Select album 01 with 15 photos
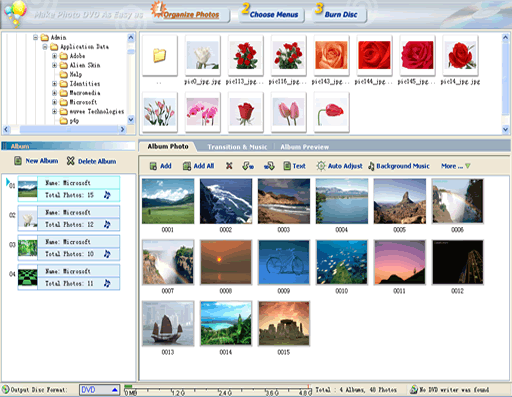 click(x=69, y=189)
